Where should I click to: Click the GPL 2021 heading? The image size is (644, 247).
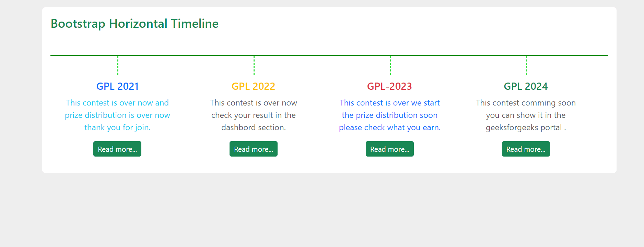tap(117, 86)
